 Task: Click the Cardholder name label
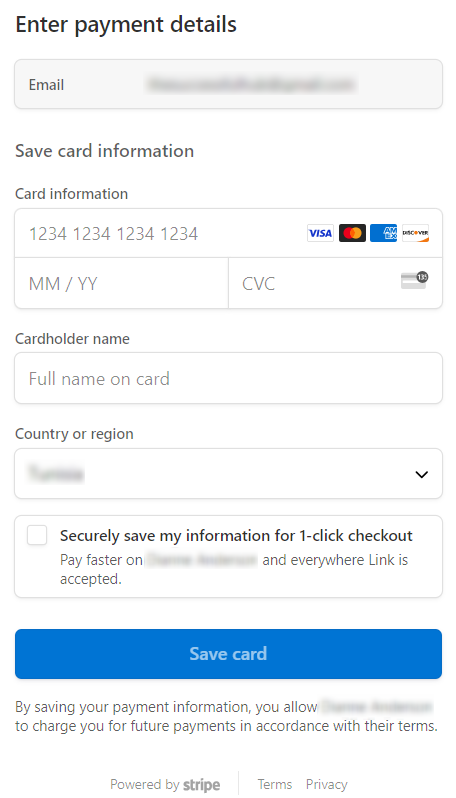click(x=72, y=339)
